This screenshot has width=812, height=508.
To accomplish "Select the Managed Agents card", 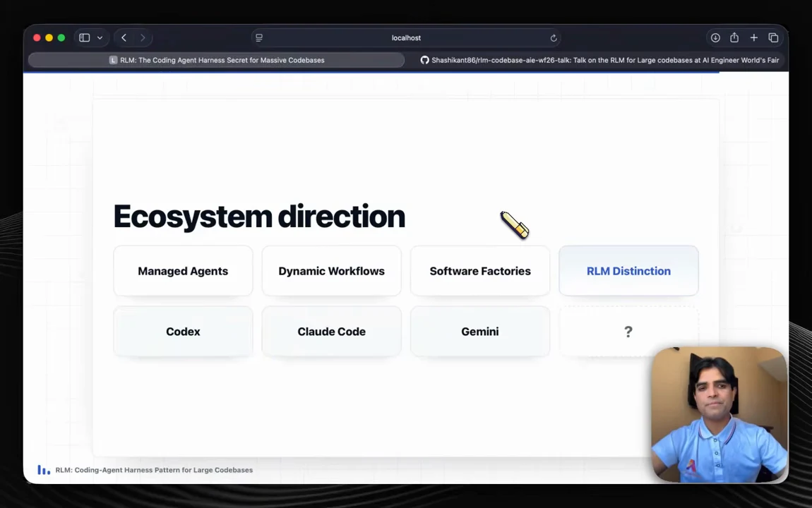I will click(x=183, y=271).
